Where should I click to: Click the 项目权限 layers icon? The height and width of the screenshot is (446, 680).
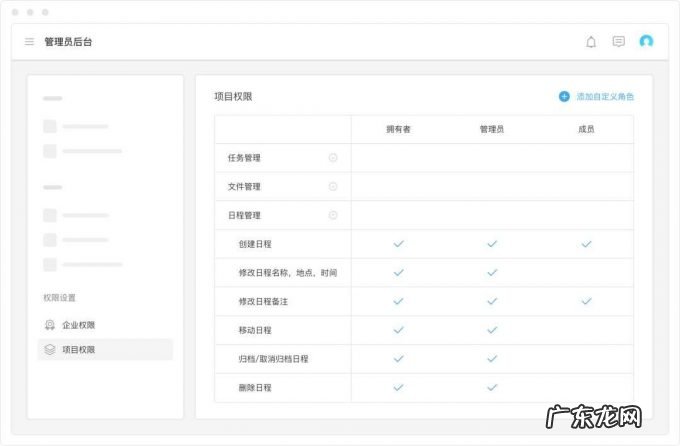(50, 349)
